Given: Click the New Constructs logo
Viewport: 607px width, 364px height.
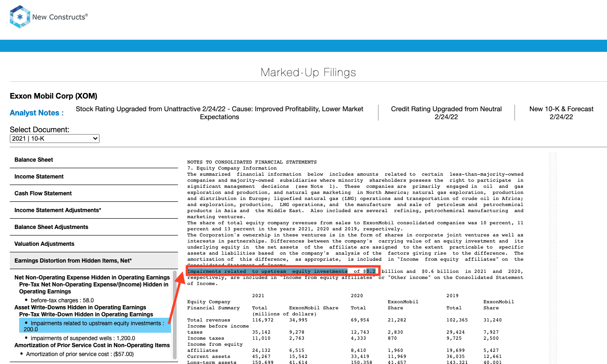Looking at the screenshot, I should [49, 17].
